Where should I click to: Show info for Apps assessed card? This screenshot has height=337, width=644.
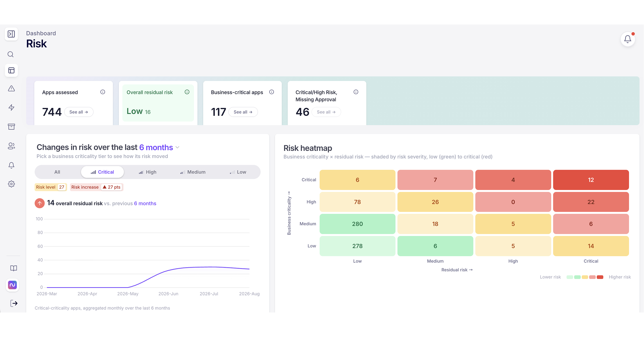coord(103,92)
